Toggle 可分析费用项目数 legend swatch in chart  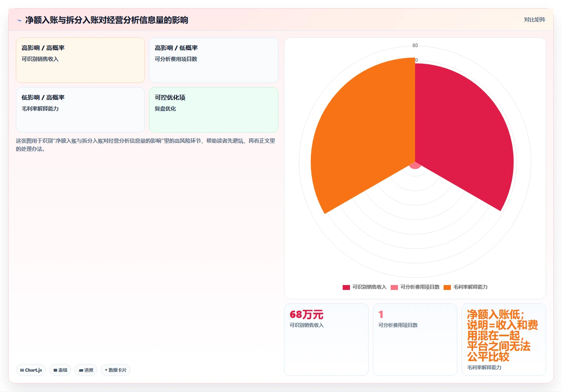point(394,287)
